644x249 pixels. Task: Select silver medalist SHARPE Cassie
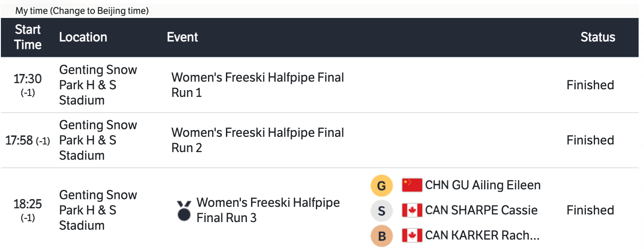(481, 210)
